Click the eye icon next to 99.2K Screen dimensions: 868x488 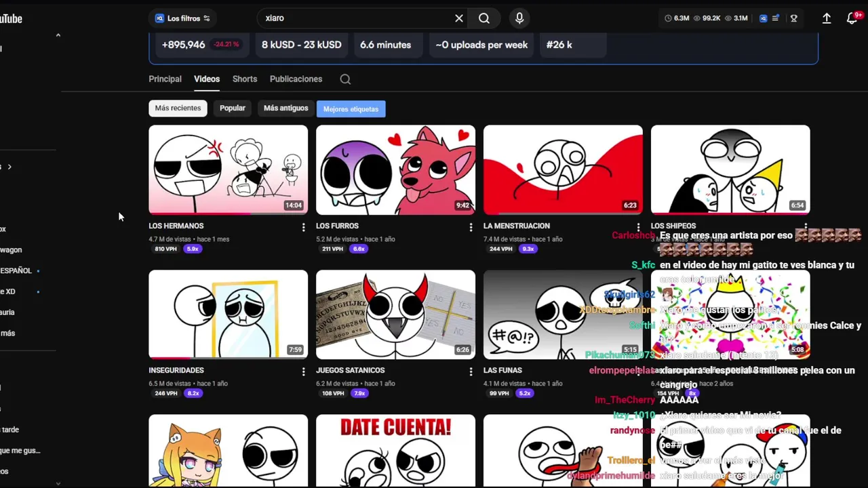click(x=697, y=18)
